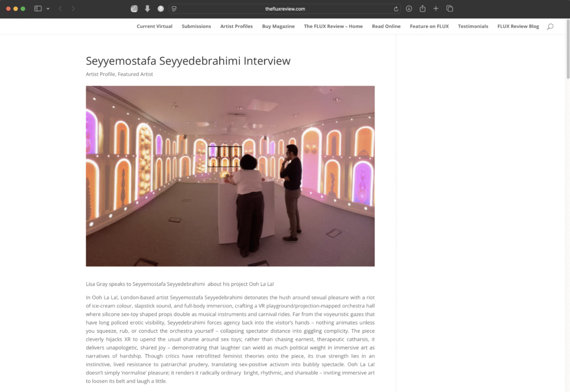Open the Reader view icon in address bar
The width and height of the screenshot is (570, 392).
point(174,9)
